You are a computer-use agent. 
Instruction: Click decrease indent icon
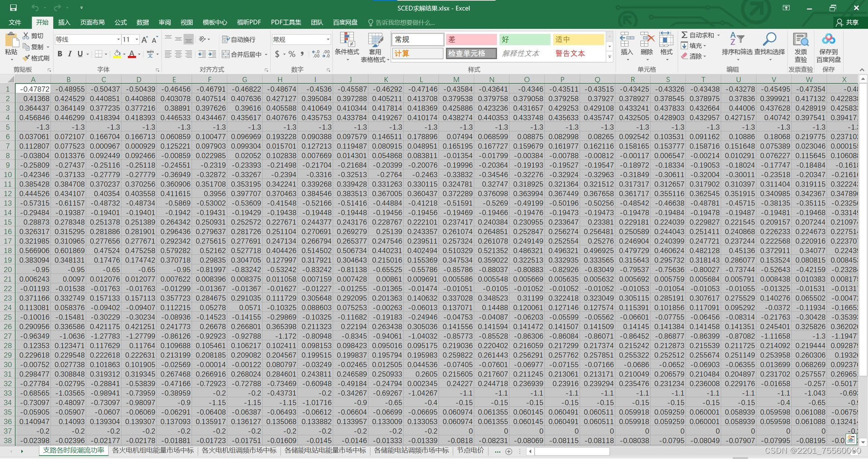pos(202,54)
